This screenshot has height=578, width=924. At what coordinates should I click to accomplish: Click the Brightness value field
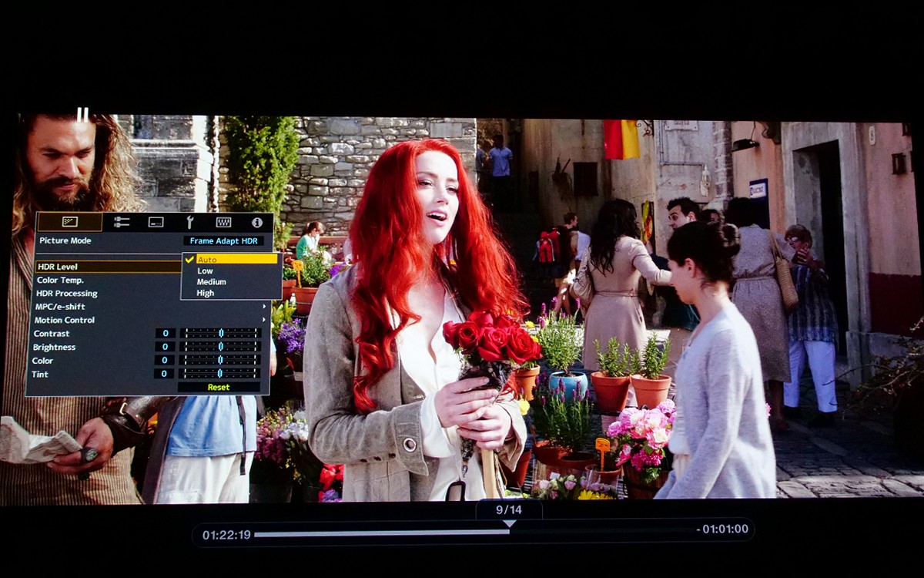pyautogui.click(x=164, y=347)
